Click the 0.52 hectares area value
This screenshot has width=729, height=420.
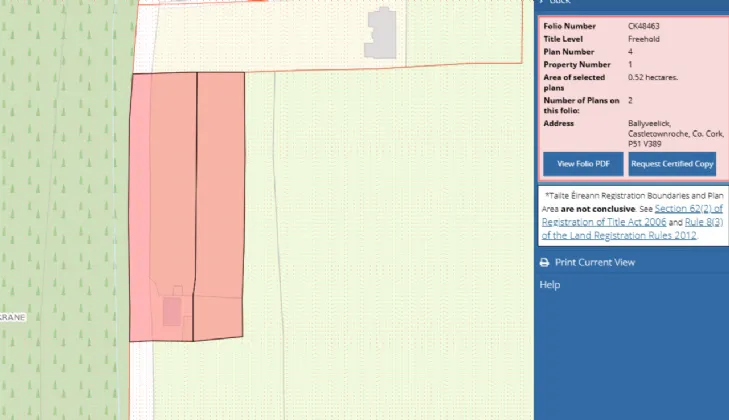point(652,77)
